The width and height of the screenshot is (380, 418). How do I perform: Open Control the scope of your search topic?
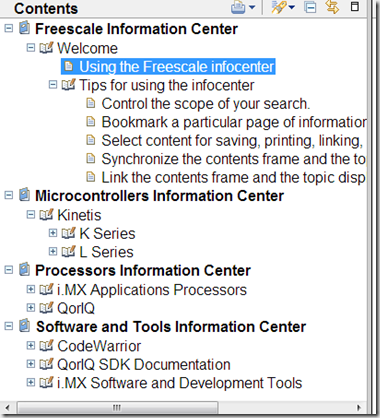click(206, 104)
